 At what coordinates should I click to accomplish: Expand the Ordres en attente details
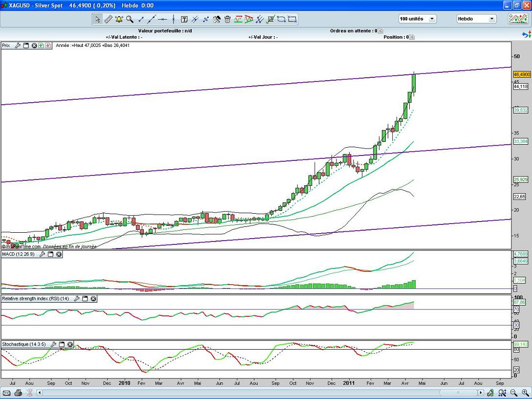coord(380,31)
